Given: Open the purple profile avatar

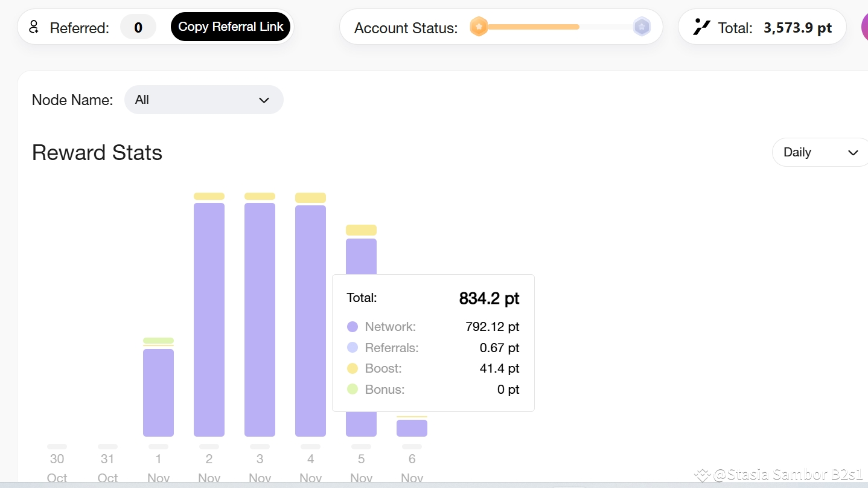Looking at the screenshot, I should (x=864, y=27).
